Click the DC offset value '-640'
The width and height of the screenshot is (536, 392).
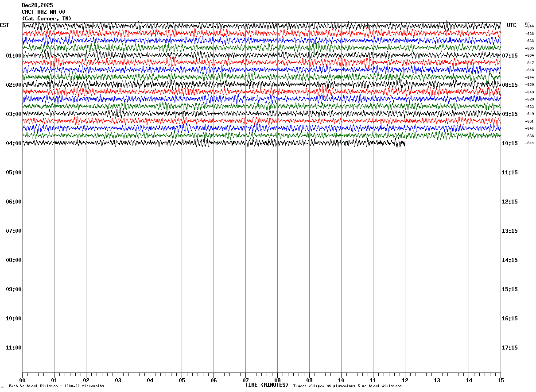pos(529,128)
